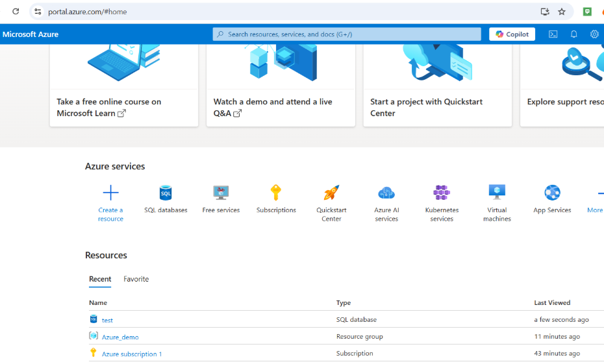The width and height of the screenshot is (604, 364).
Task: Open Virtual machines icon
Action: point(497,192)
